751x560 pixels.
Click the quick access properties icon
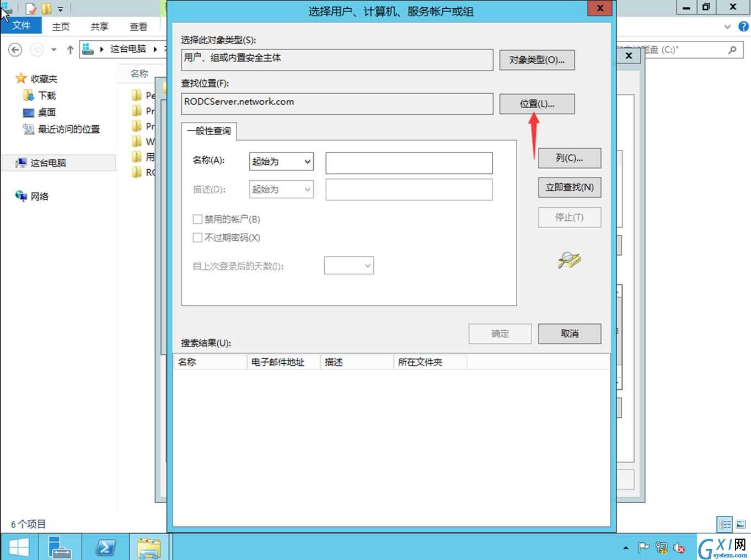(x=31, y=8)
